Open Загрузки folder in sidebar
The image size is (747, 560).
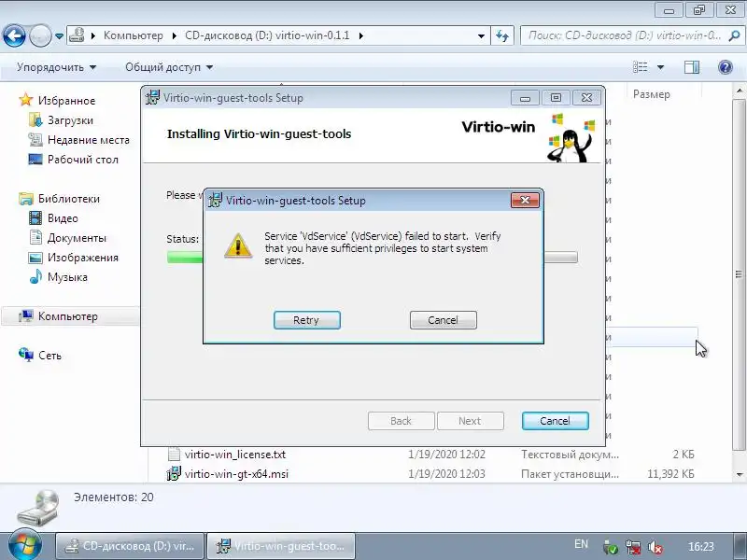(71, 120)
